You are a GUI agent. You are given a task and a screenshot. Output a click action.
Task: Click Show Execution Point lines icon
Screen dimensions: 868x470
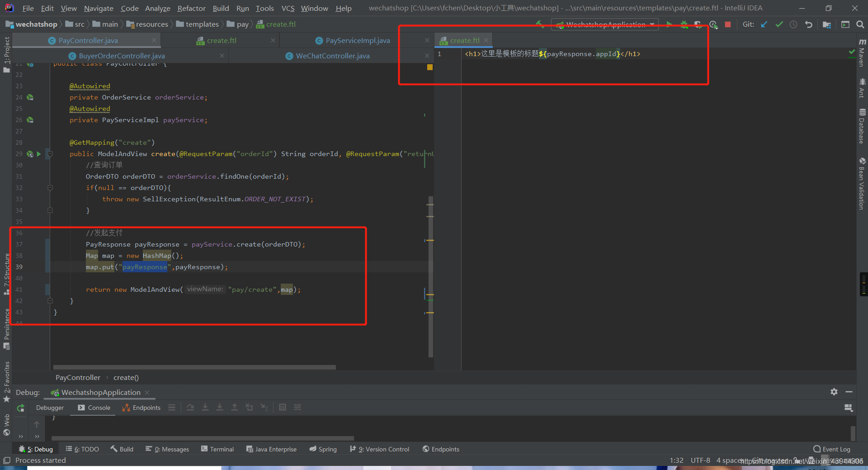coord(172,408)
